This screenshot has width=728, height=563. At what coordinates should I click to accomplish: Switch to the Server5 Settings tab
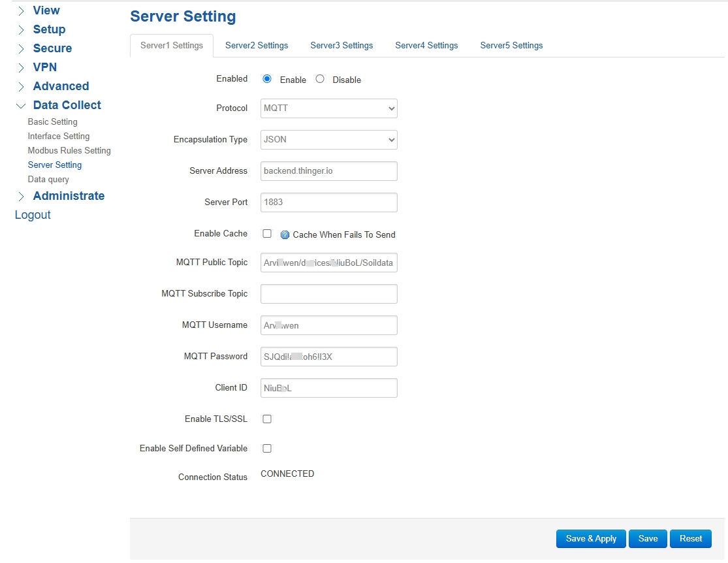(511, 45)
